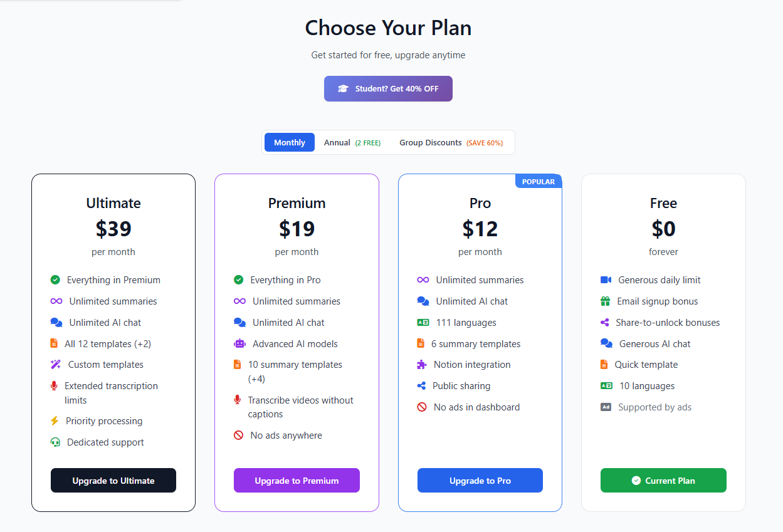Click the Current Plan button

pyautogui.click(x=663, y=480)
